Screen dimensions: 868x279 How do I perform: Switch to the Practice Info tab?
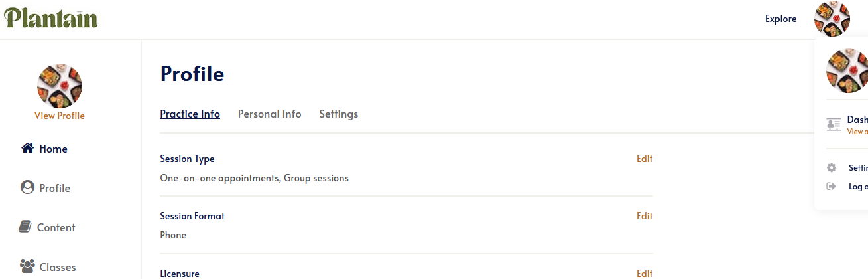pyautogui.click(x=190, y=114)
